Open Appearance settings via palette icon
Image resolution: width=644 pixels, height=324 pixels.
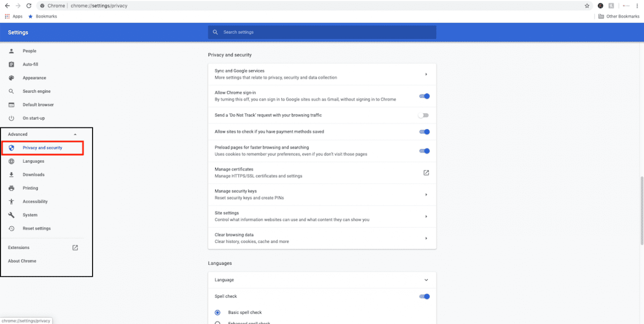tap(11, 78)
